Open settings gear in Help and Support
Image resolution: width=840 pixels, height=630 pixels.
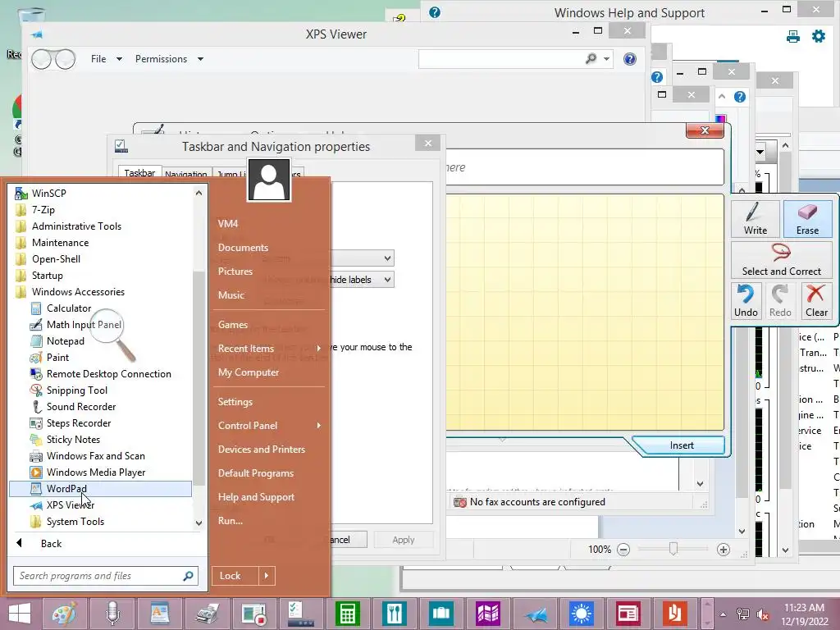[819, 36]
